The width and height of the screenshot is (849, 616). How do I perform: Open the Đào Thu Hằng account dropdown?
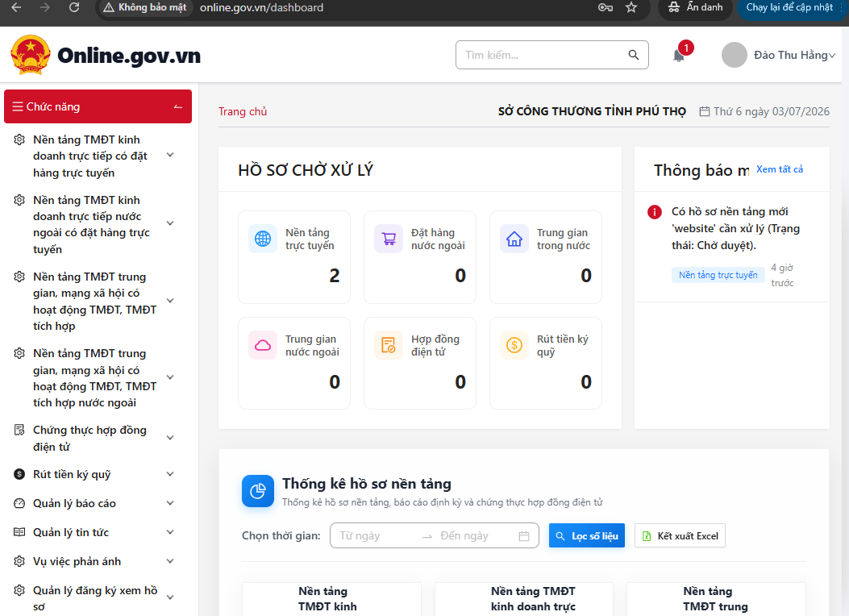[779, 55]
